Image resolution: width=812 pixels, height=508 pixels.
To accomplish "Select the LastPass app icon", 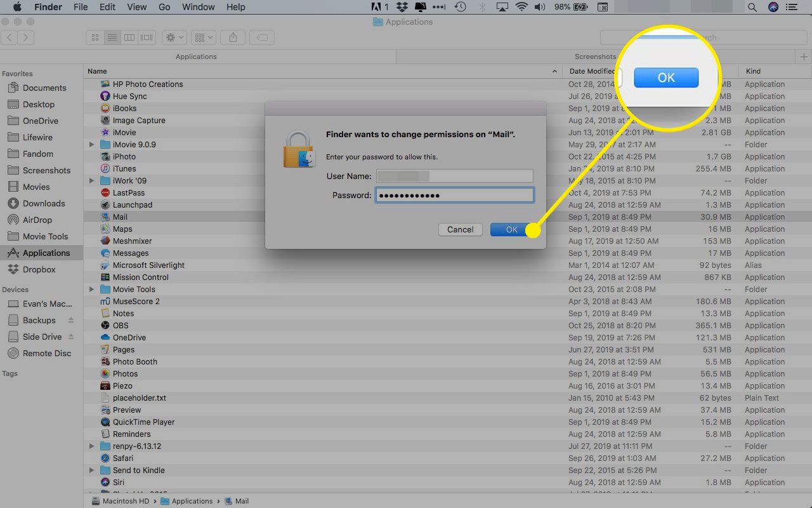I will click(x=105, y=193).
